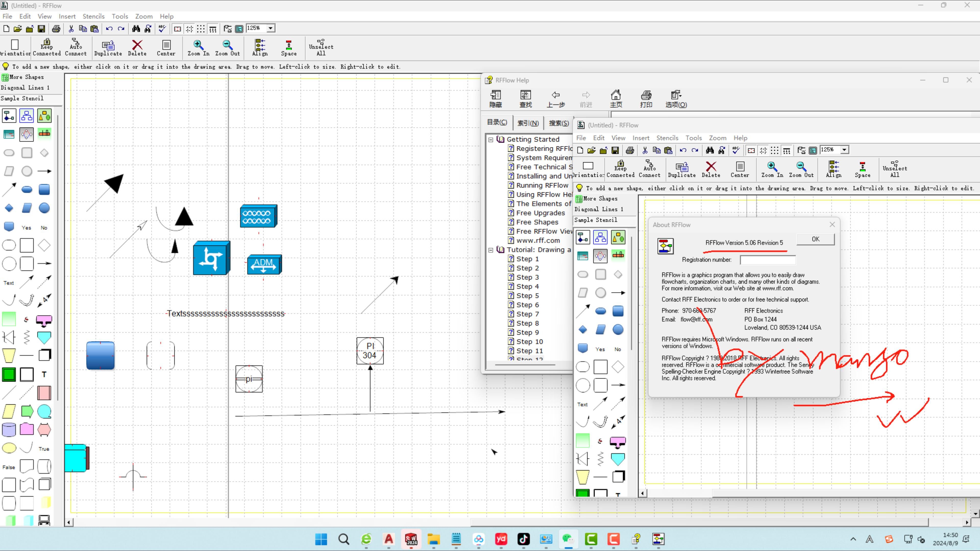Image resolution: width=980 pixels, height=551 pixels.
Task: Collapse the Tutorial section in help tree
Action: point(491,250)
